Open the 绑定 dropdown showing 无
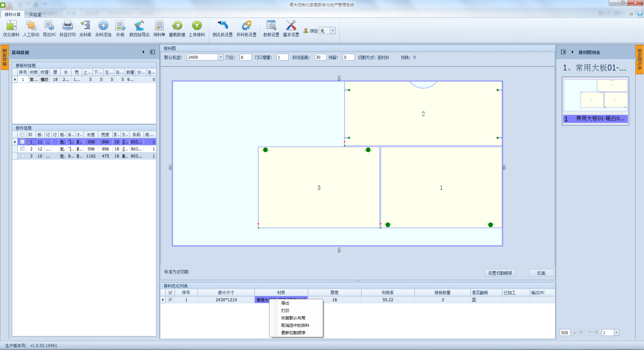 tap(332, 31)
